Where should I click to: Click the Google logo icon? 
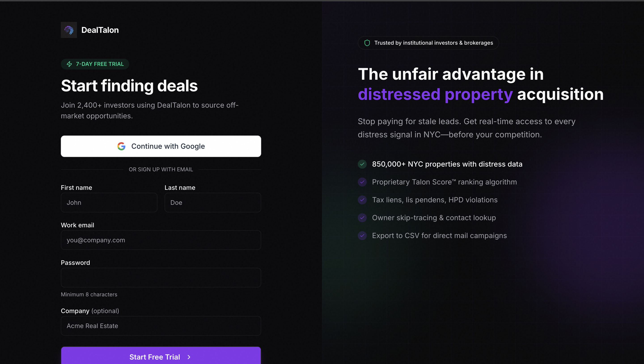tap(121, 146)
